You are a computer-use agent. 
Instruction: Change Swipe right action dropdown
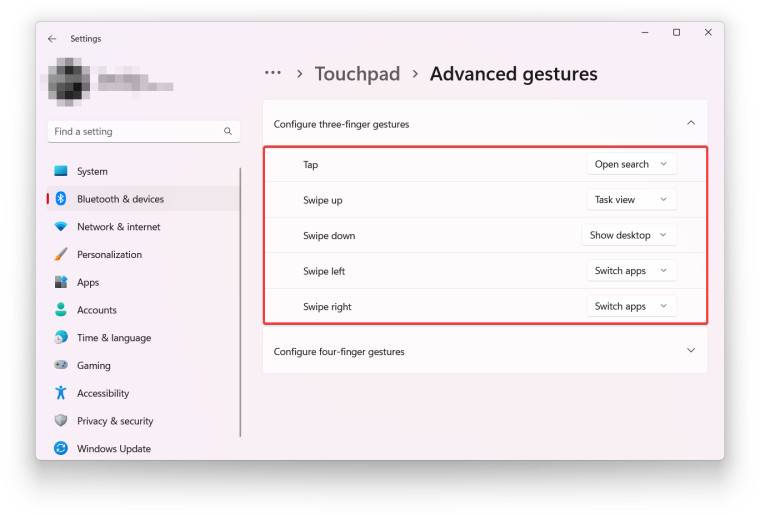[x=631, y=307]
